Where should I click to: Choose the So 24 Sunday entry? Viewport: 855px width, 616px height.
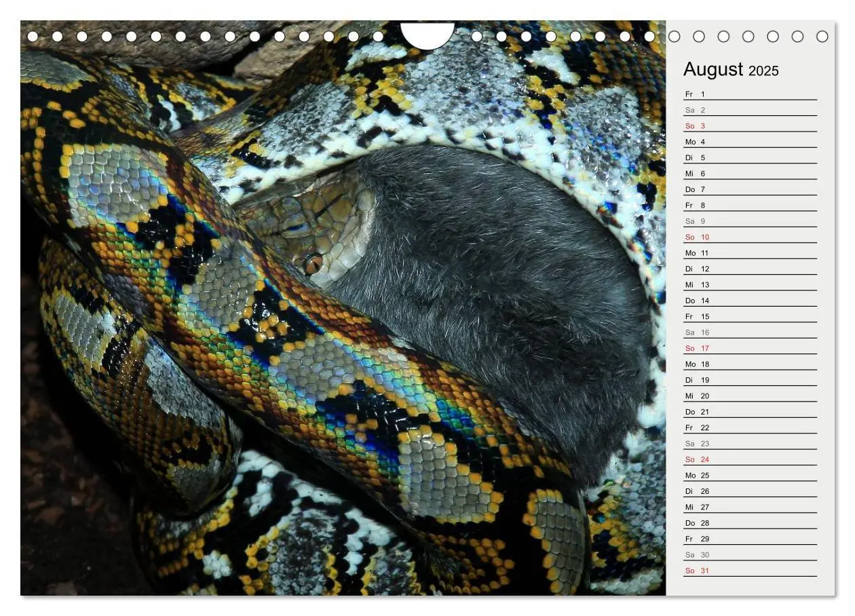pyautogui.click(x=750, y=459)
